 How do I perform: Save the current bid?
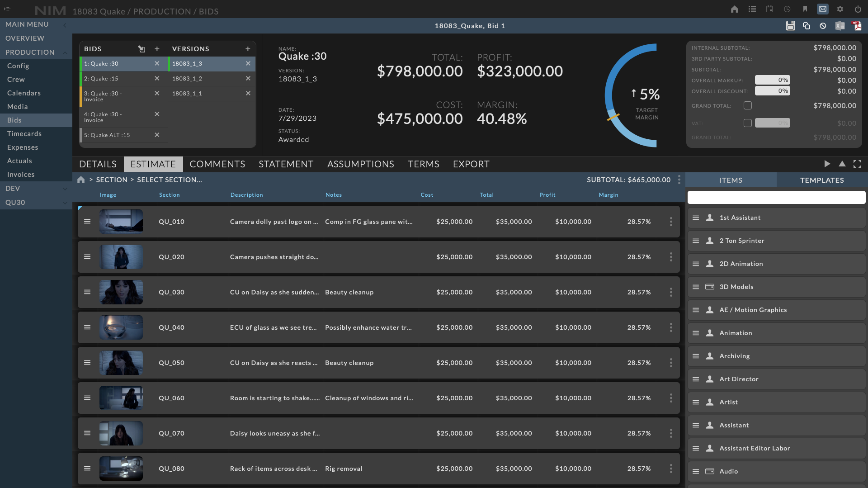(790, 26)
